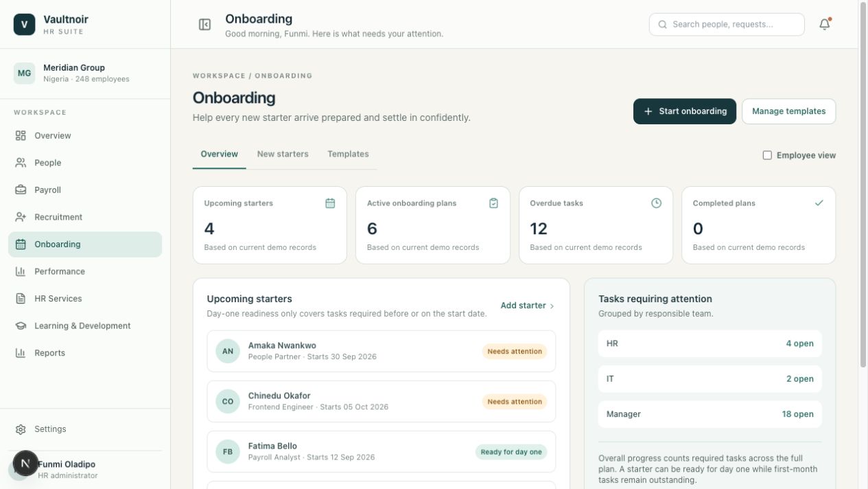Open the IT 2 open tasks row
The height and width of the screenshot is (489, 868).
click(x=710, y=379)
